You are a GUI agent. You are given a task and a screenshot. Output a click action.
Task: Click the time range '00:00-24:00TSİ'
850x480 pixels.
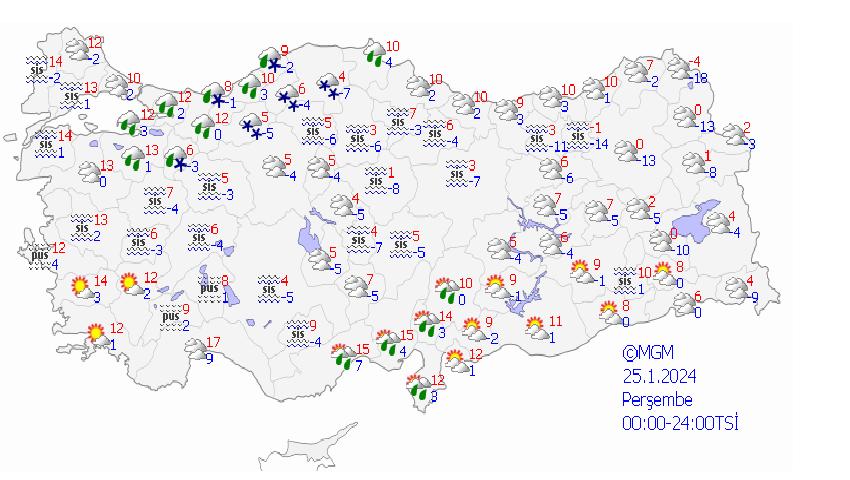point(680,423)
